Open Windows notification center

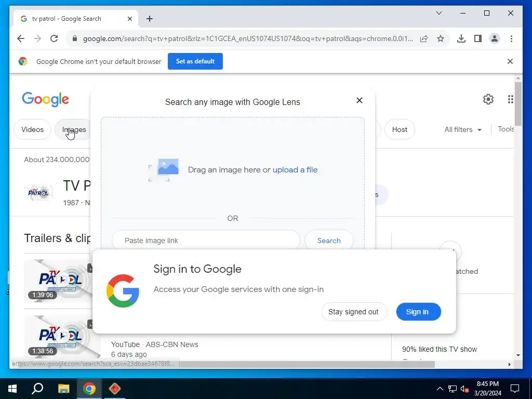coord(515,389)
